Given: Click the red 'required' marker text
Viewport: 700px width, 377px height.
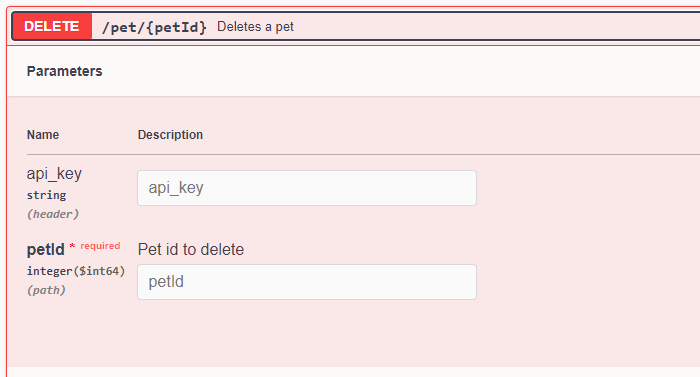Looking at the screenshot, I should pyautogui.click(x=100, y=246).
